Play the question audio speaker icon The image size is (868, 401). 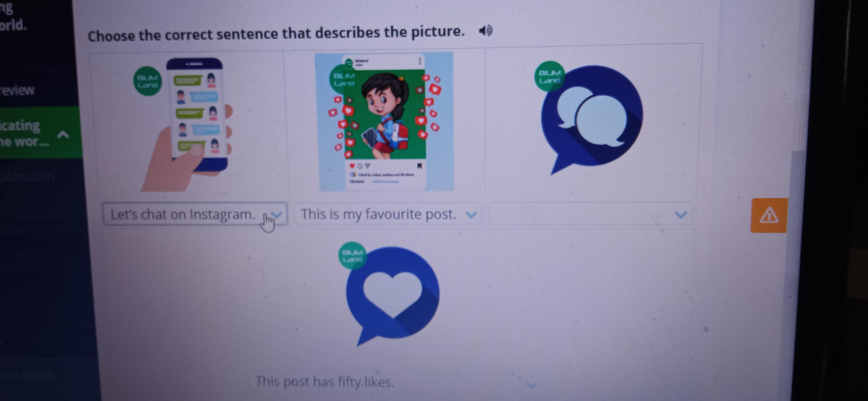(x=486, y=31)
